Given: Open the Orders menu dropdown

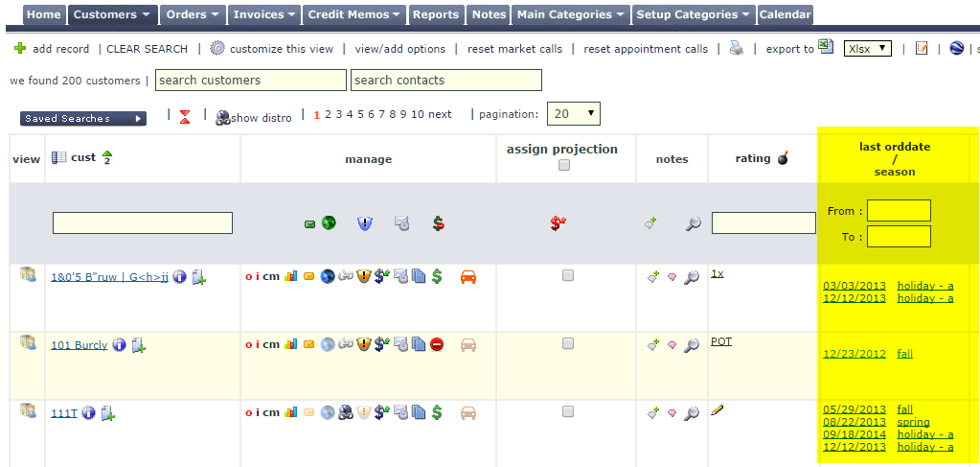Looking at the screenshot, I should 194,14.
